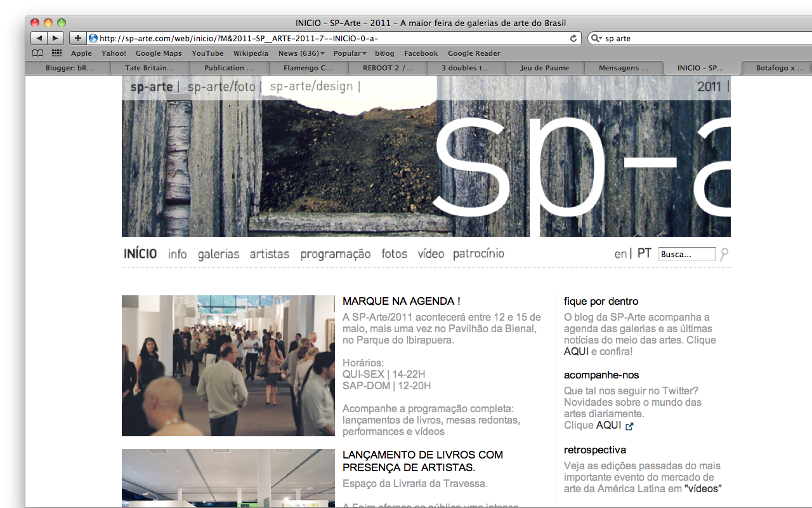Open the Yahoo! bookmark

tap(114, 53)
